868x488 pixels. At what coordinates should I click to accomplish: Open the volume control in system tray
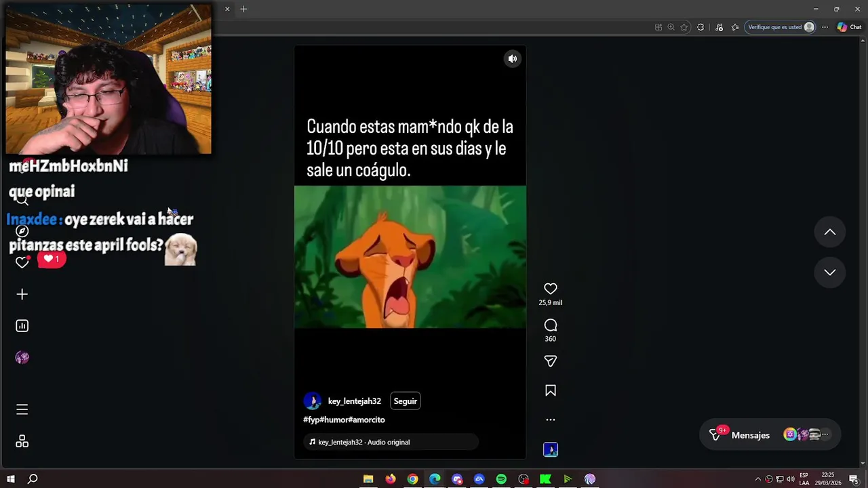(x=790, y=479)
